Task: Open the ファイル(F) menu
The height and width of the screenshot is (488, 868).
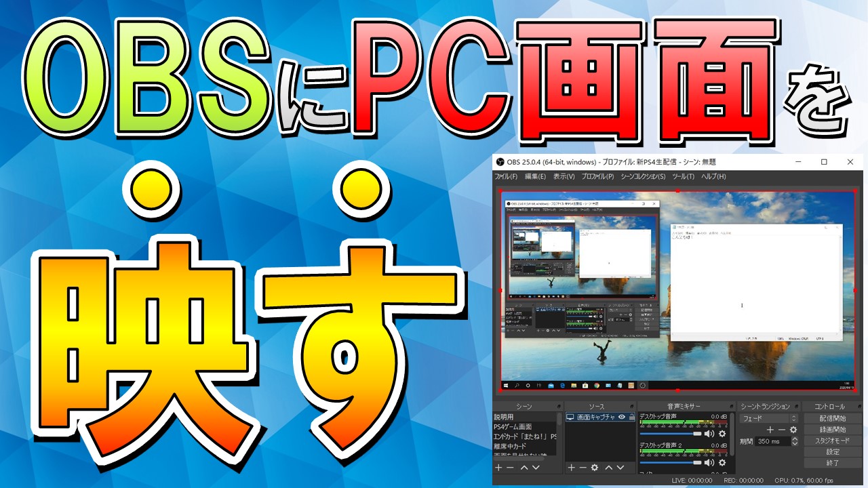Action: (x=506, y=177)
